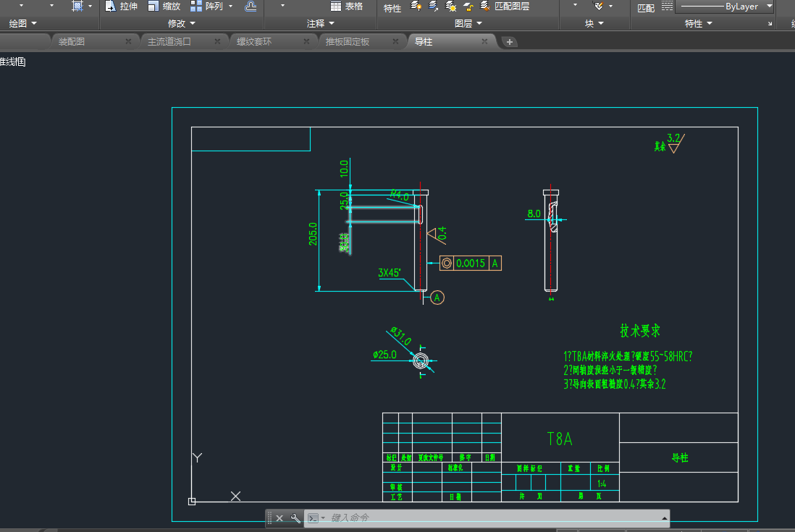Switch to the 装配图 drawing tab
The image size is (795, 532).
[72, 42]
